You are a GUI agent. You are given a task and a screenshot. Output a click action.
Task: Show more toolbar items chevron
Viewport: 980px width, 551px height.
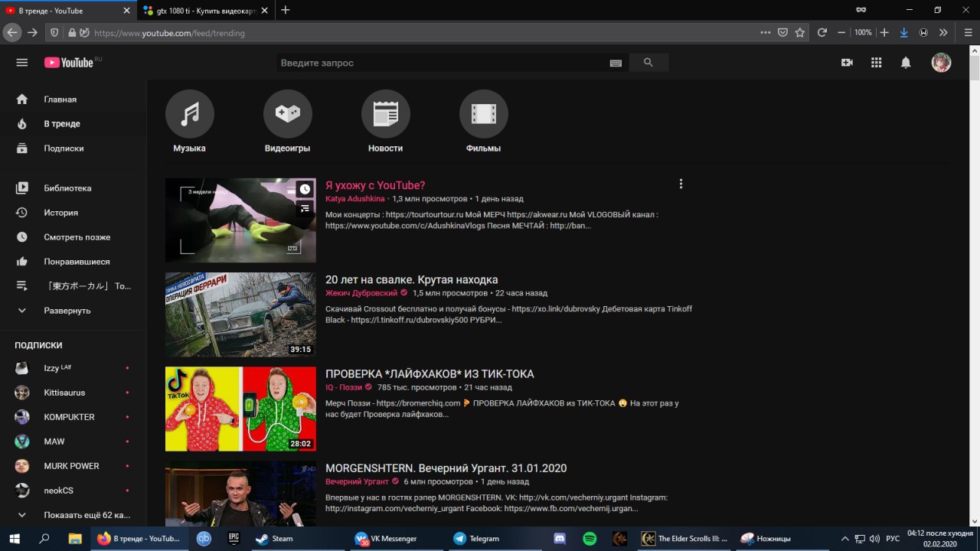click(943, 33)
